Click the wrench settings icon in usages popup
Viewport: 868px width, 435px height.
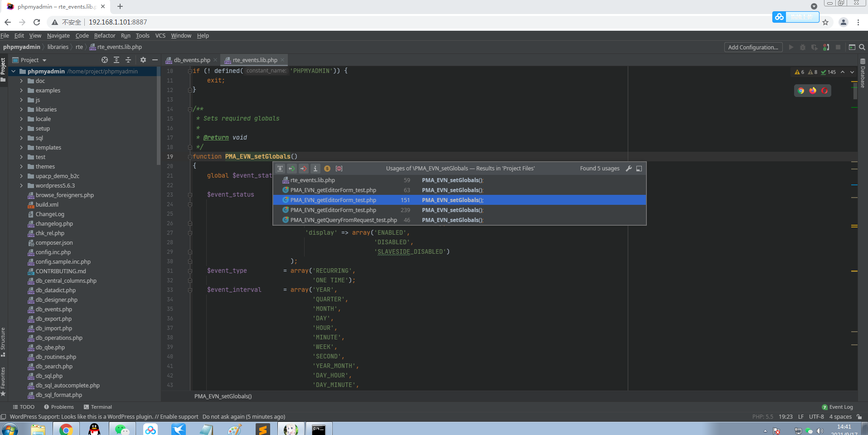pos(629,169)
